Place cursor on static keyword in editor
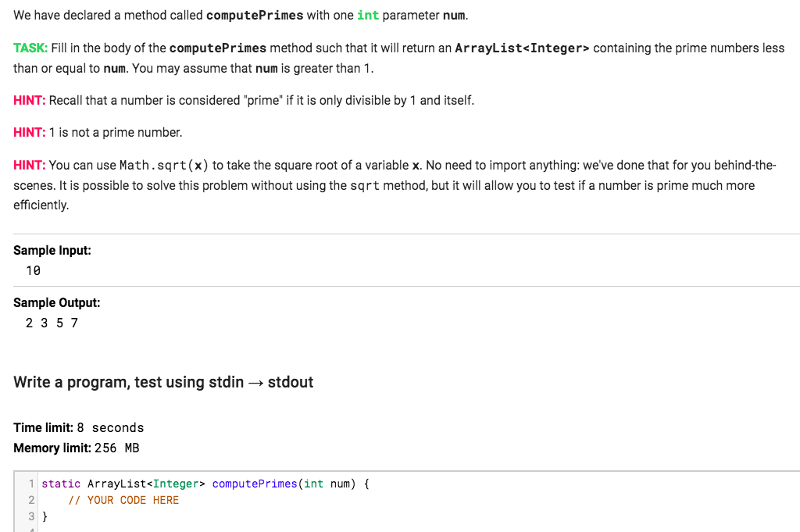800x532 pixels. pyautogui.click(x=61, y=484)
